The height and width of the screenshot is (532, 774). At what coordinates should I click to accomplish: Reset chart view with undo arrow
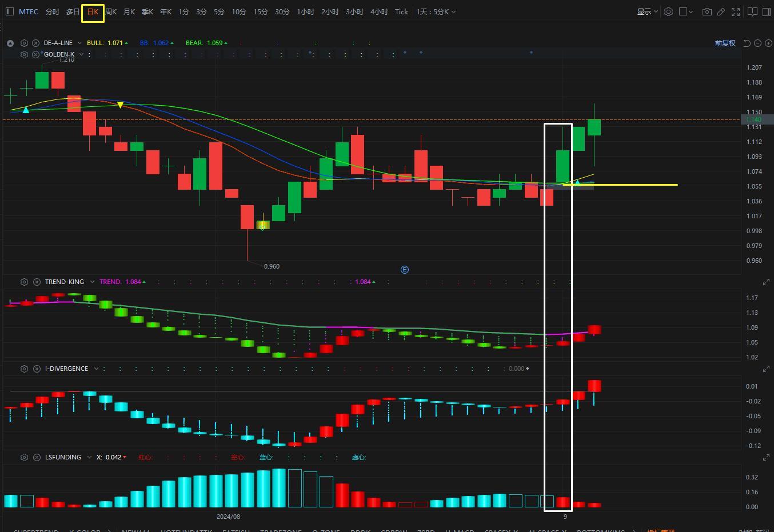[747, 43]
